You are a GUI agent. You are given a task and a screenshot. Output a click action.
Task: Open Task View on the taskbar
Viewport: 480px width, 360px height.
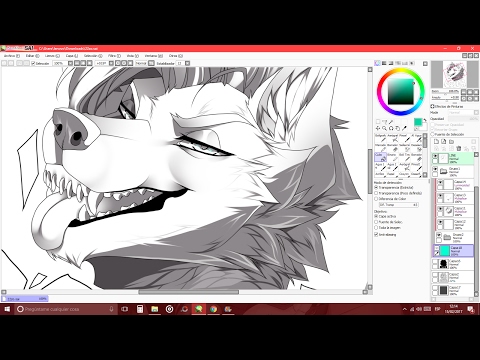tap(125, 309)
